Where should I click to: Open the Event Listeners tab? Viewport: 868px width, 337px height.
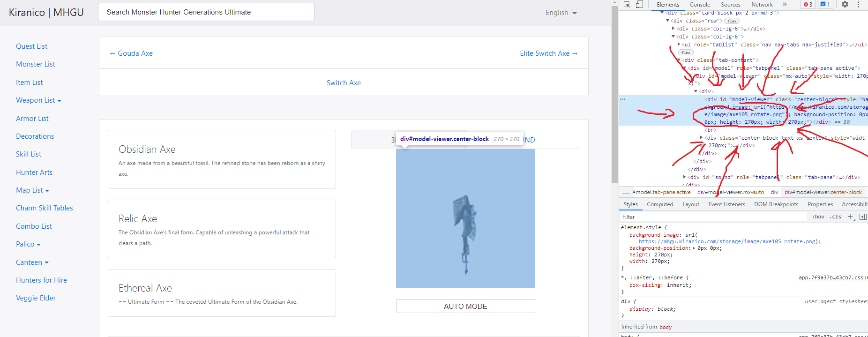tap(726, 204)
